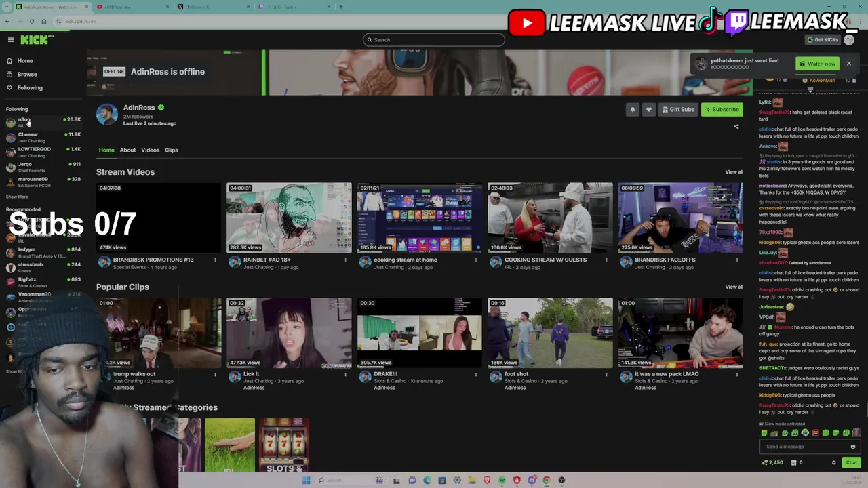Open the Kick hamburger sidebar menu
Image resolution: width=868 pixels, height=488 pixels.
pyautogui.click(x=10, y=40)
